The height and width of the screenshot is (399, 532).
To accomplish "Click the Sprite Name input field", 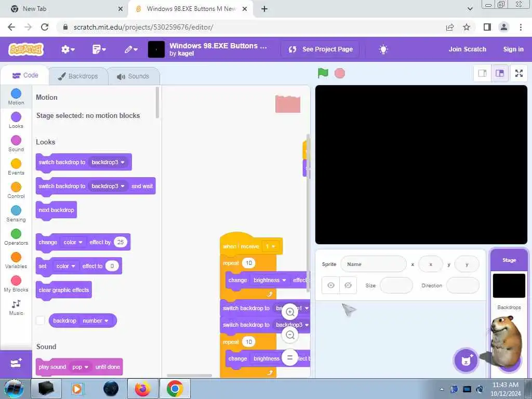I will pos(373,264).
